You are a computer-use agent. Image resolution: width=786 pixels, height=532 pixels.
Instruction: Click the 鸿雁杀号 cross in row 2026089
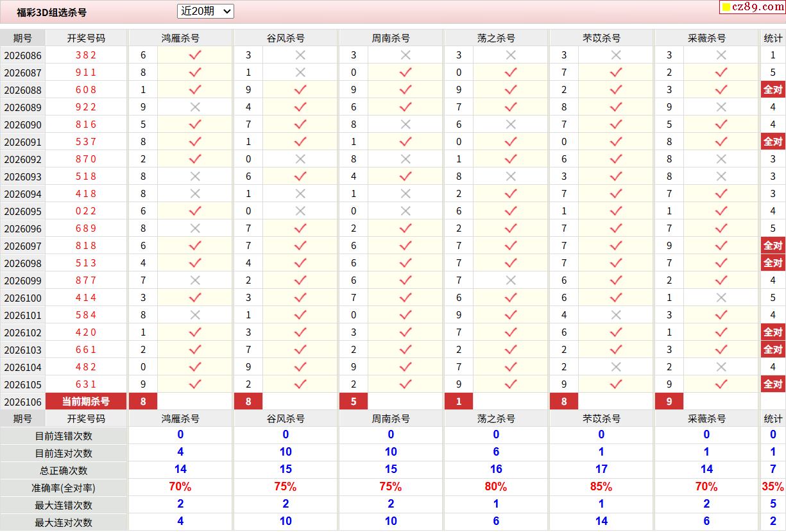[195, 107]
